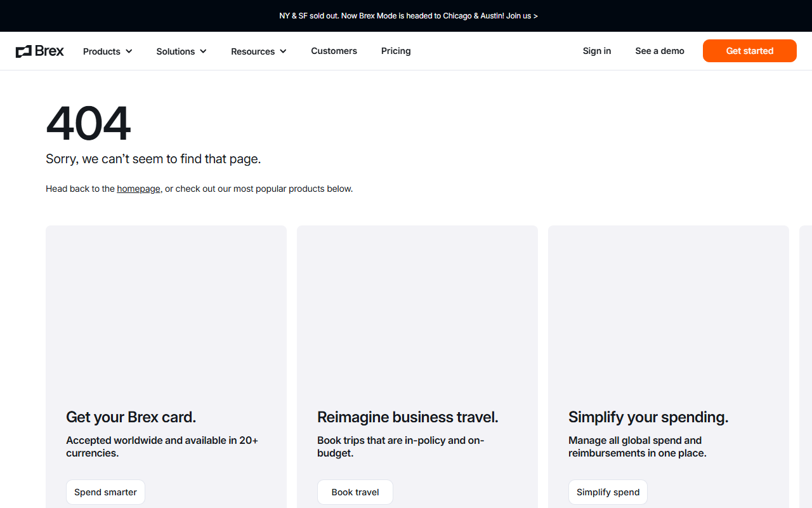Image resolution: width=812 pixels, height=508 pixels.
Task: Click the Spend smarter button
Action: click(105, 492)
